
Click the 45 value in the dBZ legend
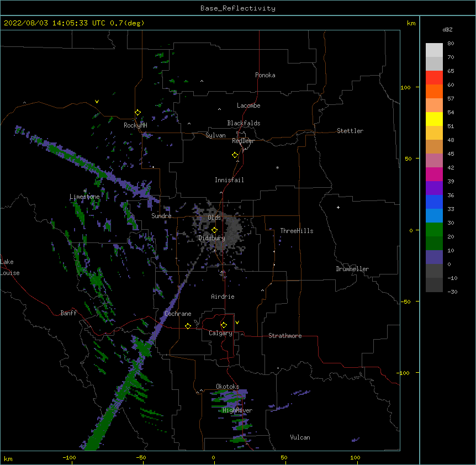[x=451, y=154]
